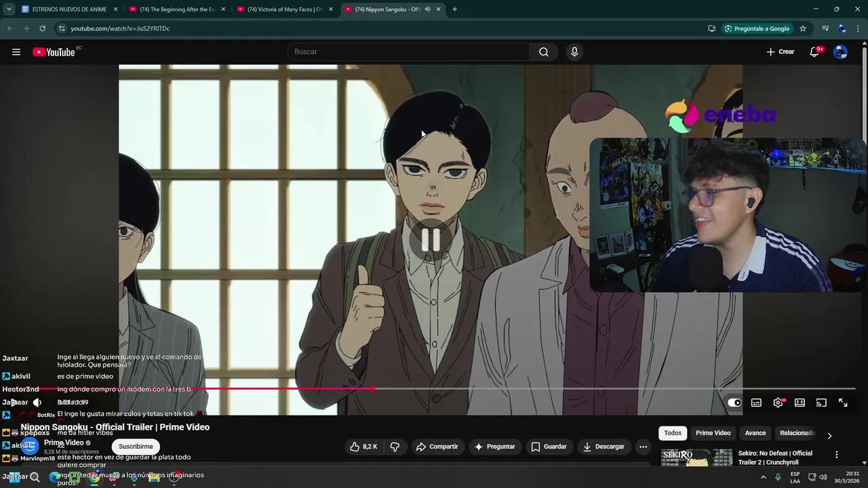Screen dimensions: 868x488
Task: Click the Create (Crear) button
Action: pyautogui.click(x=781, y=52)
